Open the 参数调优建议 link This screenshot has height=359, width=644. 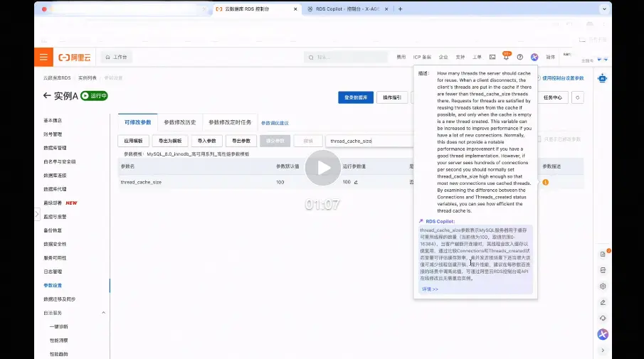pos(275,123)
